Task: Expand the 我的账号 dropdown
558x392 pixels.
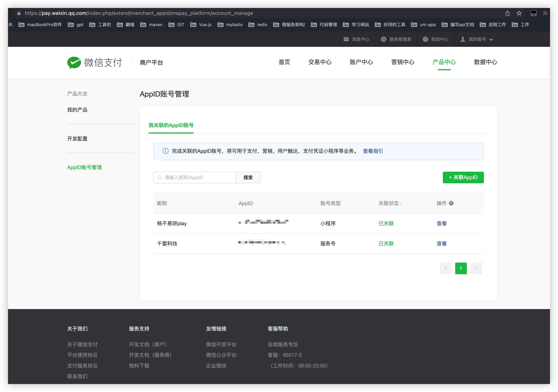Action: (x=477, y=39)
